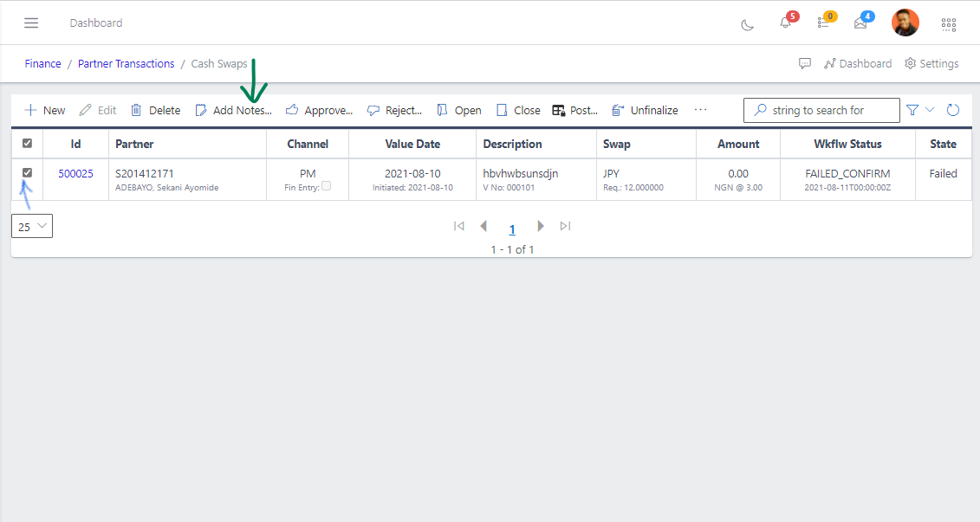Open the mail inbox icon with 4 messages
Screen dimensions: 980x522
(860, 23)
